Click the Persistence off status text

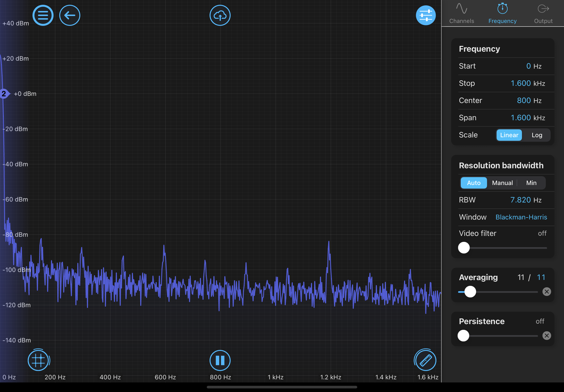tap(540, 321)
